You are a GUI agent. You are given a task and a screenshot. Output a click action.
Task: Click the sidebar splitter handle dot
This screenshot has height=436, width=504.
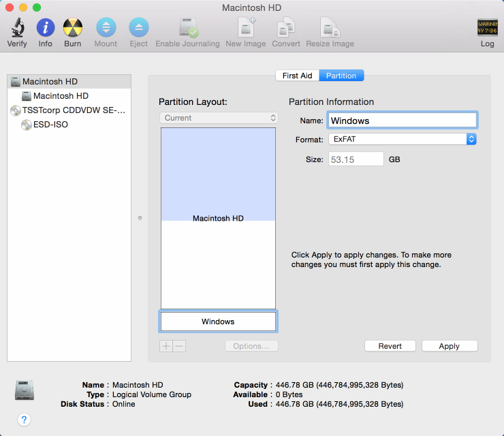[140, 218]
